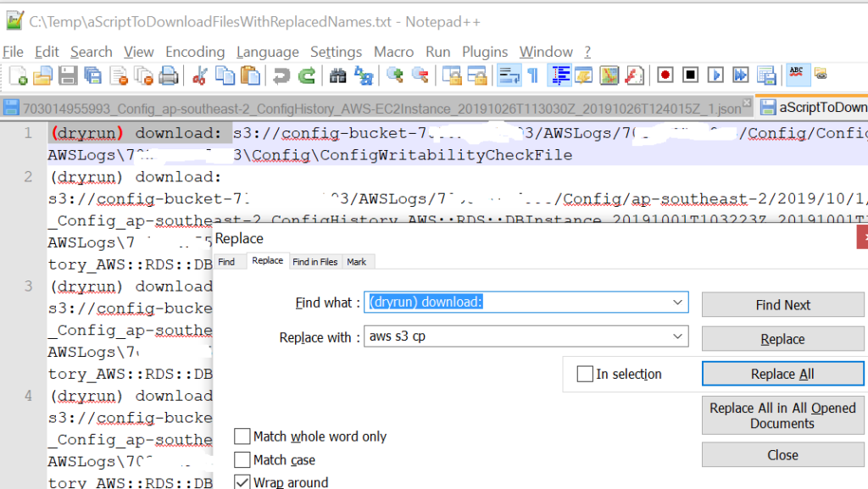This screenshot has height=489, width=868.
Task: Create a new file using the toolbar icon
Action: 17,75
